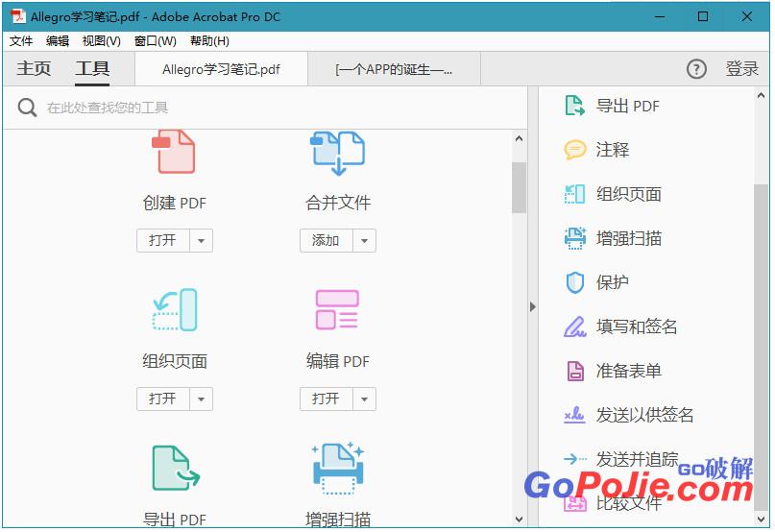Click the 打开 button under 编辑 PDF
775x532 pixels.
click(327, 399)
